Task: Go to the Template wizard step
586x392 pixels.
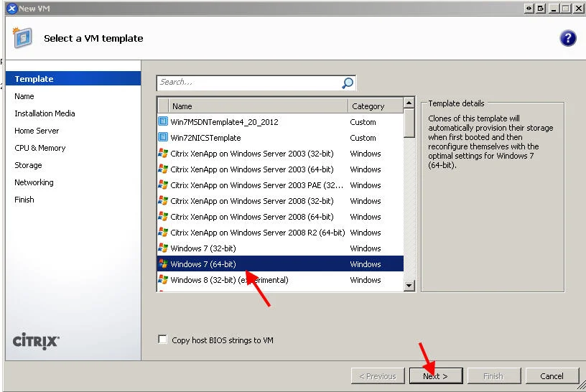Action: [x=73, y=79]
